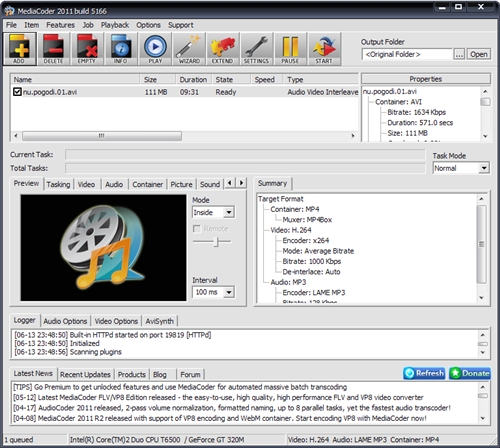Open the Forum tab
The image size is (500, 448).
190,374
